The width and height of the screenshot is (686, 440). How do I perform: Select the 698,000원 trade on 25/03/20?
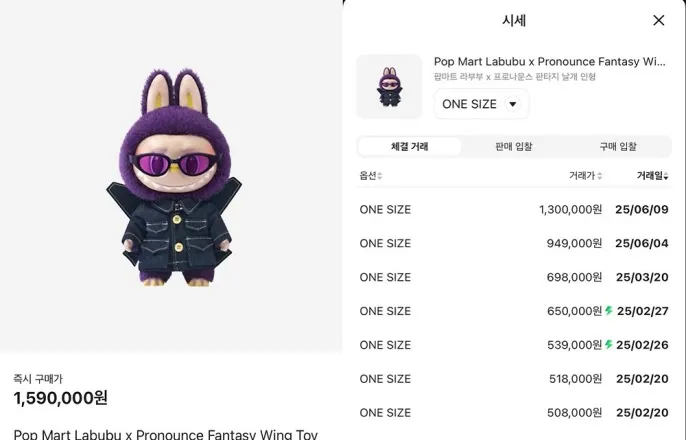point(514,277)
